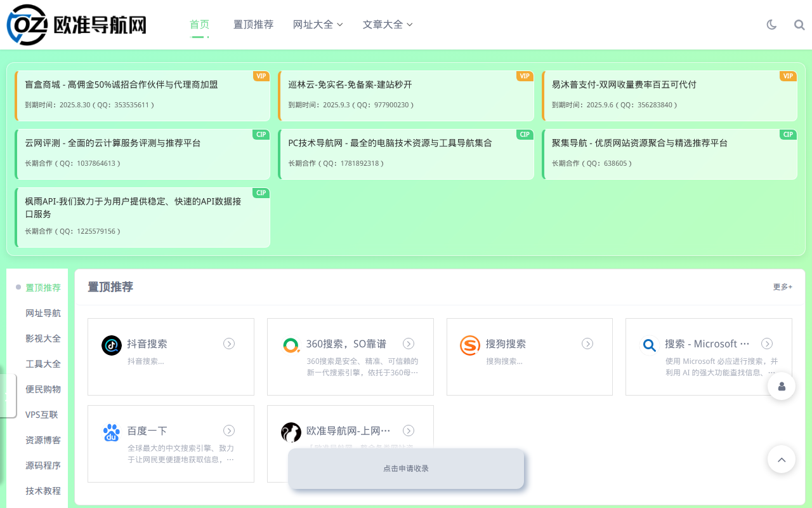Open the 360搜索，SO靠谱 card title
This screenshot has width=812, height=508.
coord(346,344)
